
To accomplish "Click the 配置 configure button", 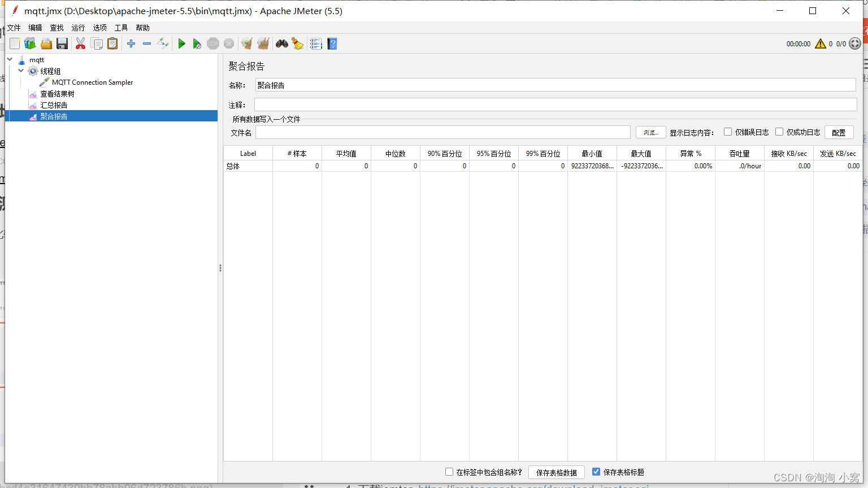I will click(x=839, y=132).
